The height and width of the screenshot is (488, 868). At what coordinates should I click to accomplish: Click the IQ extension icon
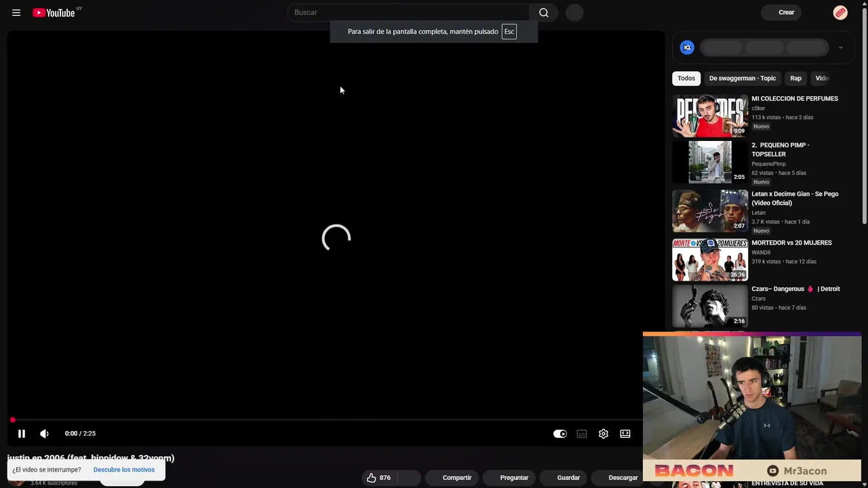click(687, 47)
